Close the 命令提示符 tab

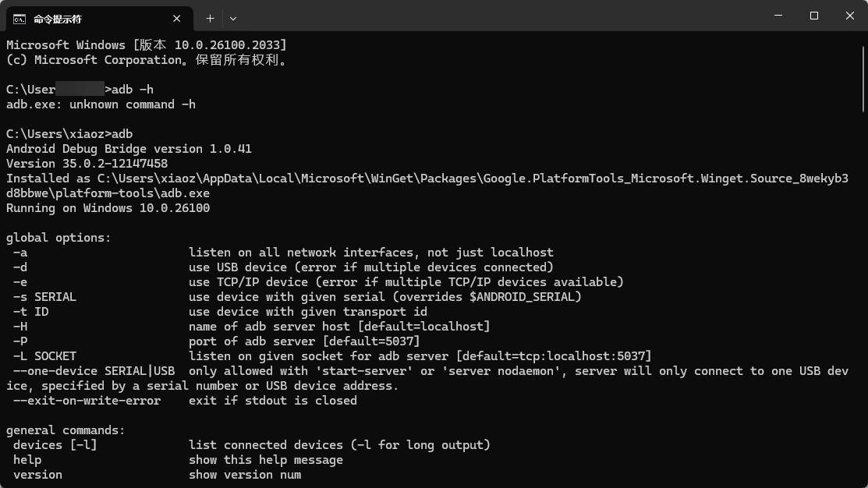coord(176,19)
